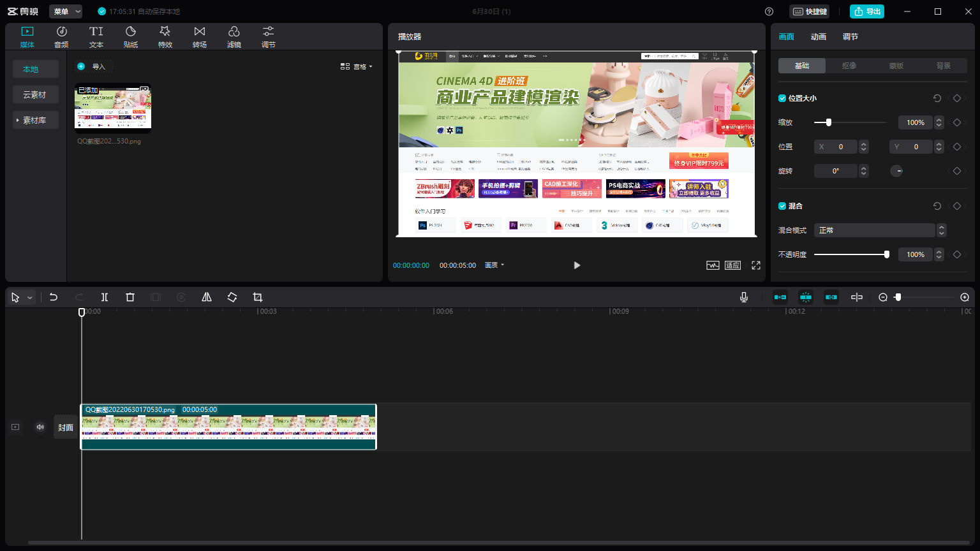Open the 菜单 menu dropdown
The image size is (980, 551).
pos(66,11)
